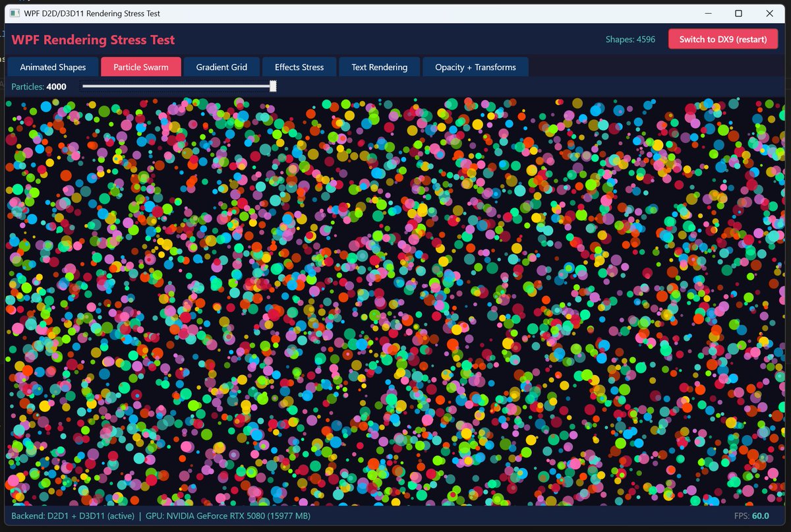Go to the Text Rendering tab
This screenshot has height=532, width=791.
tap(379, 67)
